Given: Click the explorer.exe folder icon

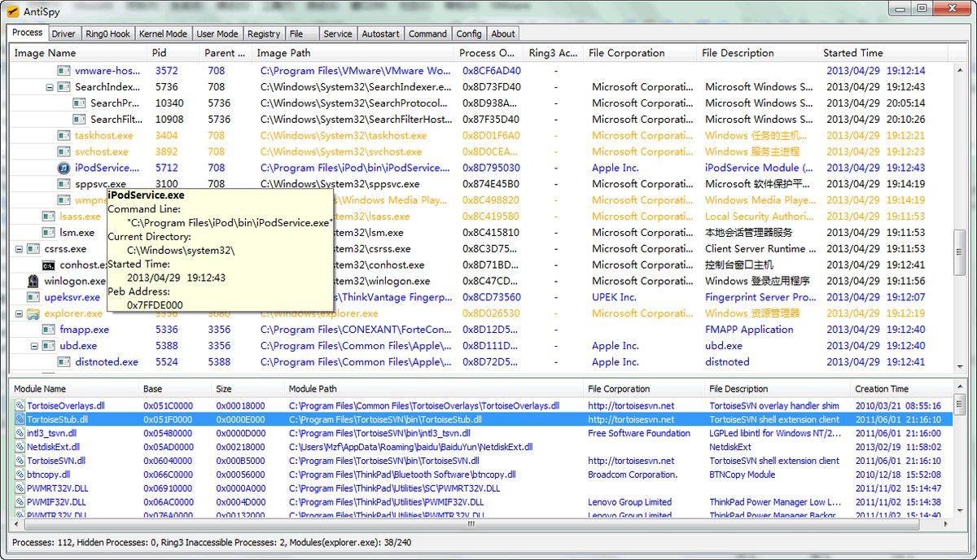Looking at the screenshot, I should coord(33,313).
